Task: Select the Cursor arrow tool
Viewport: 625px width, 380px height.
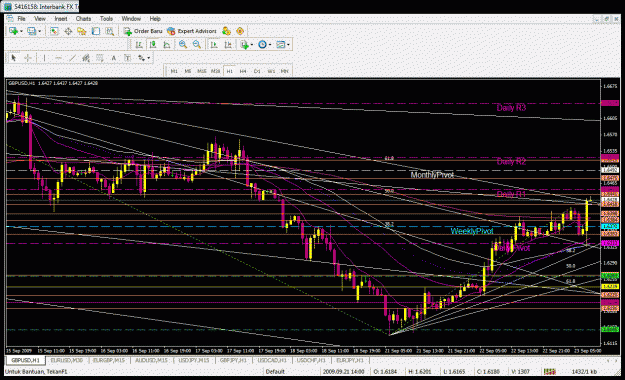Action: point(14,58)
